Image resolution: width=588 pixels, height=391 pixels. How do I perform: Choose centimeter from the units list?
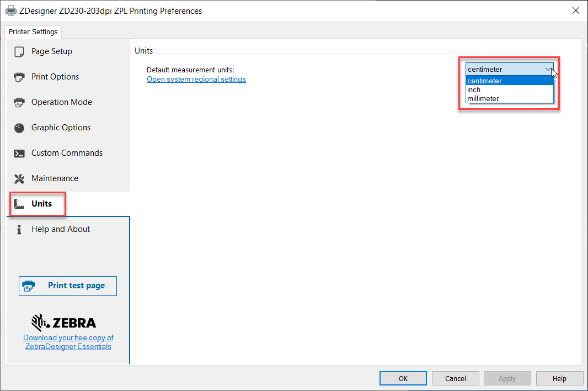[x=509, y=81]
